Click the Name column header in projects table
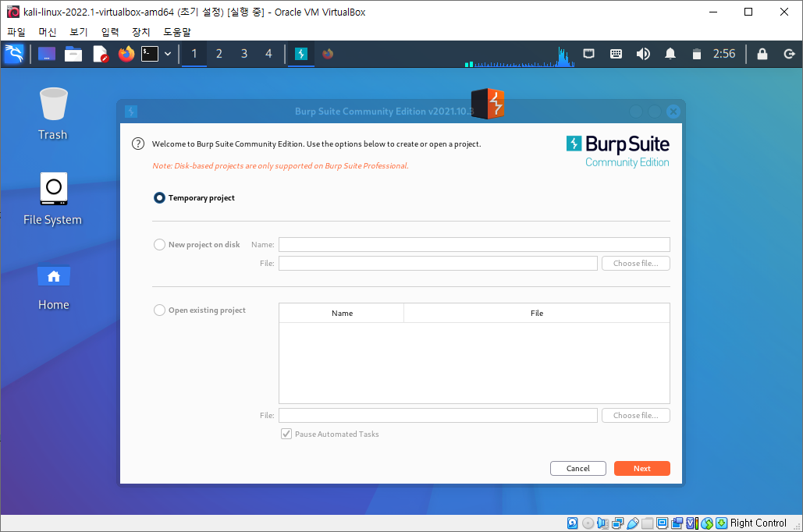 (x=342, y=313)
